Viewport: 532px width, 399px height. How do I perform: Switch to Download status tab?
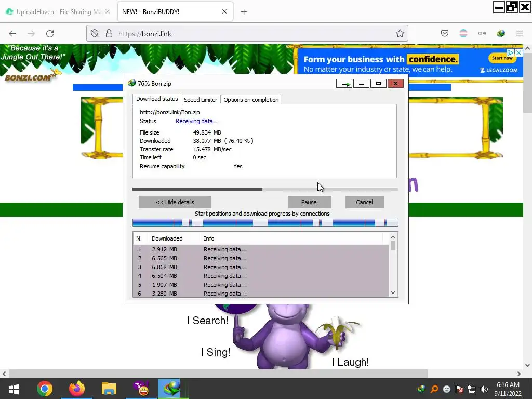157,99
